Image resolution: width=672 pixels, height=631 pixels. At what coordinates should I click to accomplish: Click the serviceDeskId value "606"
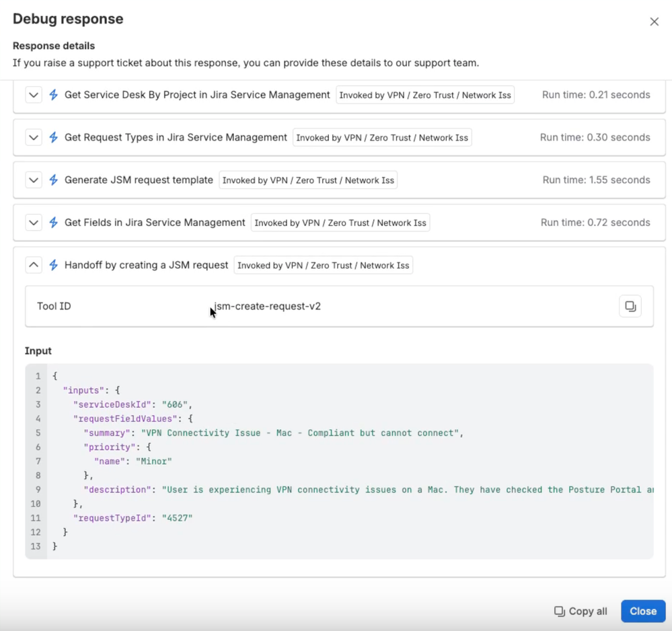tap(175, 404)
